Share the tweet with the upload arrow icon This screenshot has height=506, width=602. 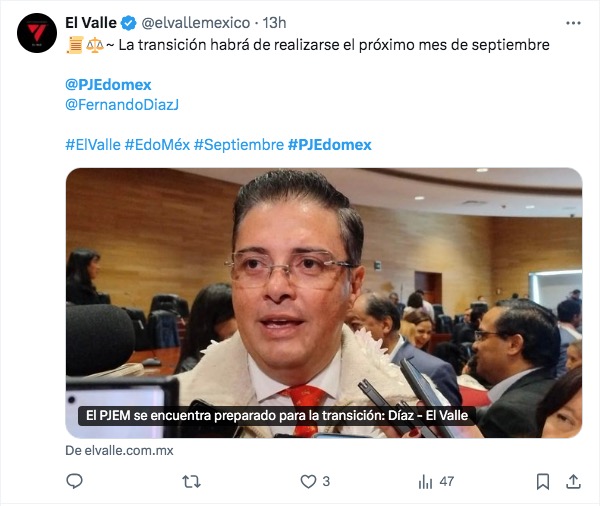click(573, 481)
